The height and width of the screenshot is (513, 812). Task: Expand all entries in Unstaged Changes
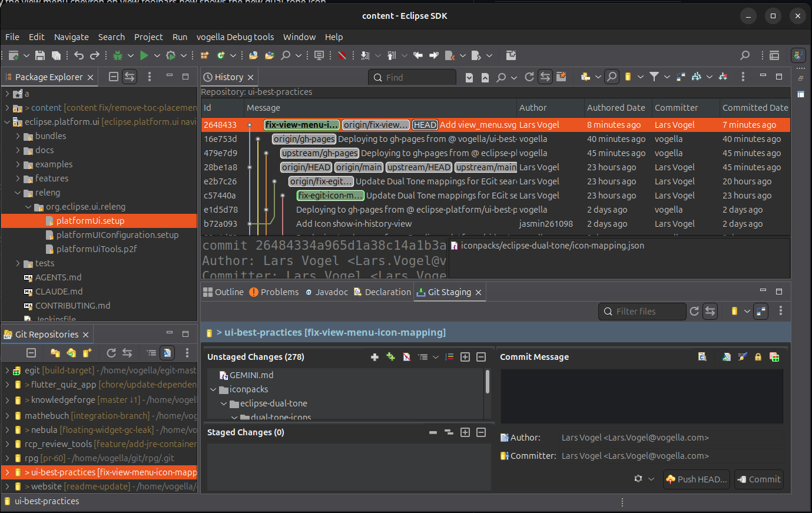click(465, 357)
